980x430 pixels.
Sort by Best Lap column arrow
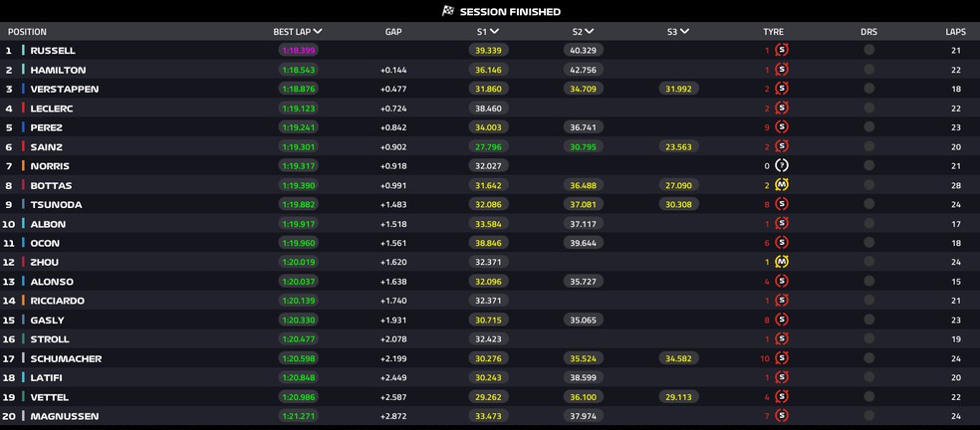318,31
